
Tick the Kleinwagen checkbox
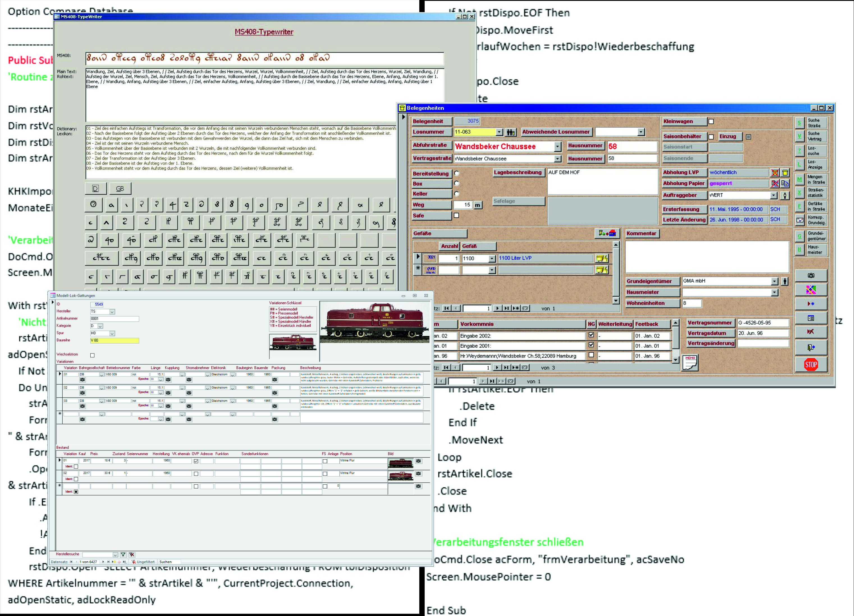pyautogui.click(x=711, y=121)
